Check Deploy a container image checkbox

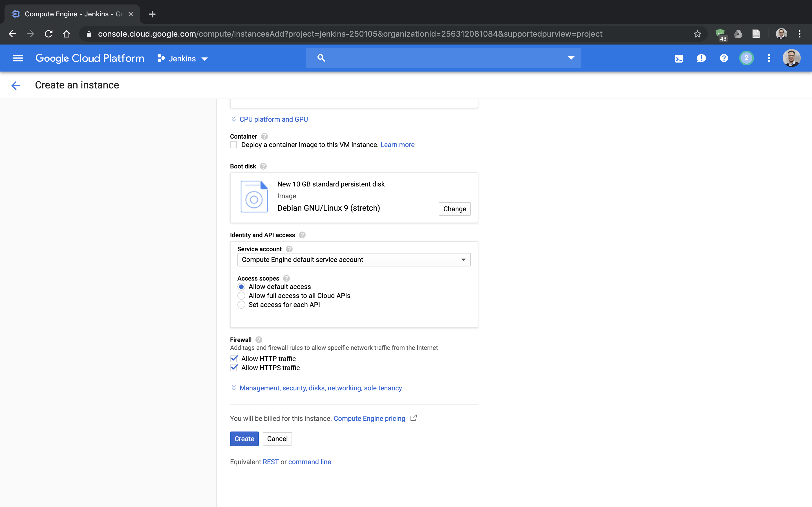coord(233,145)
